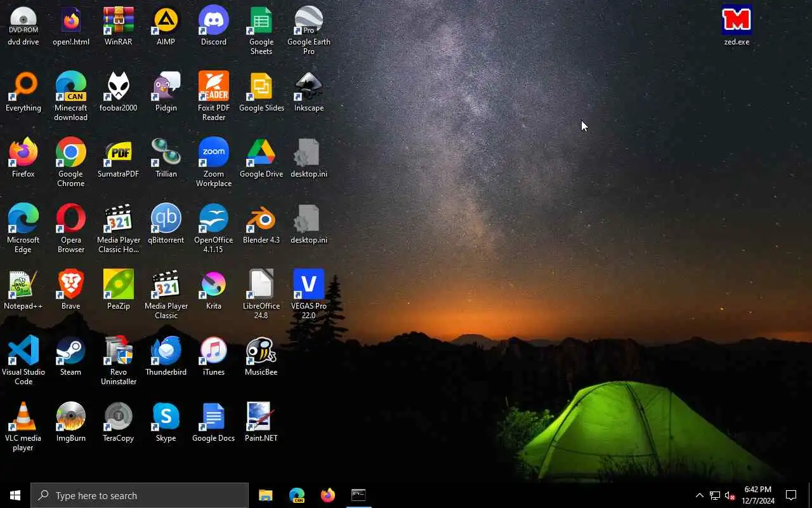The width and height of the screenshot is (812, 508).
Task: Click the Visual Studio Code shortcut
Action: point(23,361)
